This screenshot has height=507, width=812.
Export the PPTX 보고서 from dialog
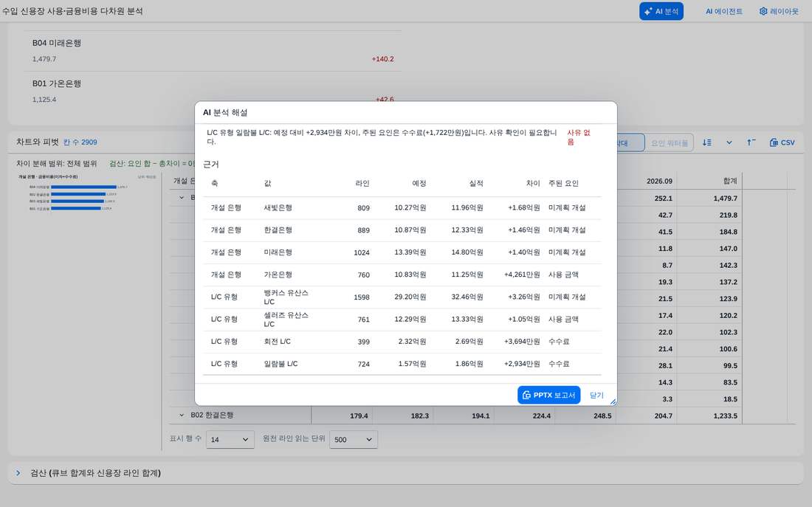pos(548,395)
